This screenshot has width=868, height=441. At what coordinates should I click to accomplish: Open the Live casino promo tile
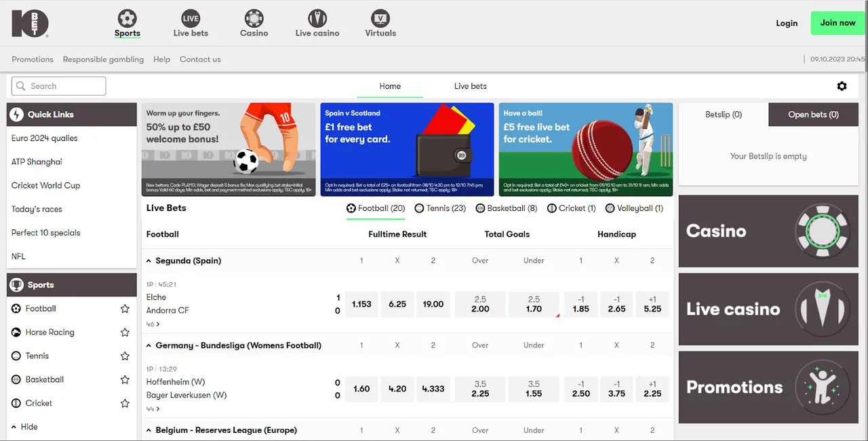[768, 309]
